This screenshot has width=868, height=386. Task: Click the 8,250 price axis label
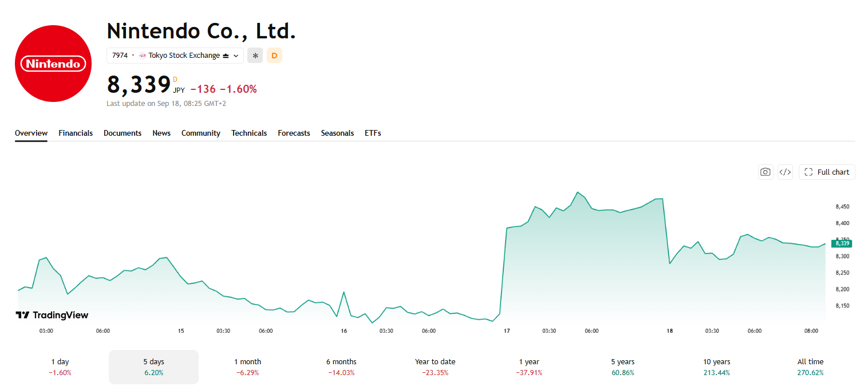click(842, 273)
